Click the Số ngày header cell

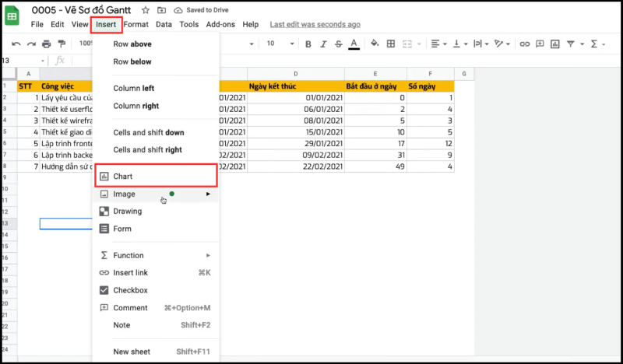click(431, 86)
